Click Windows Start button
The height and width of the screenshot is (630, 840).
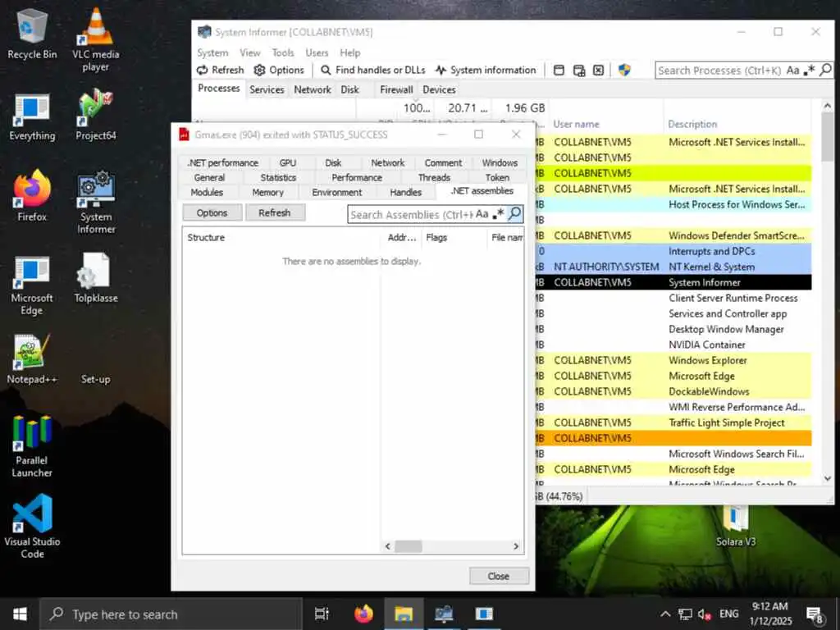click(20, 614)
